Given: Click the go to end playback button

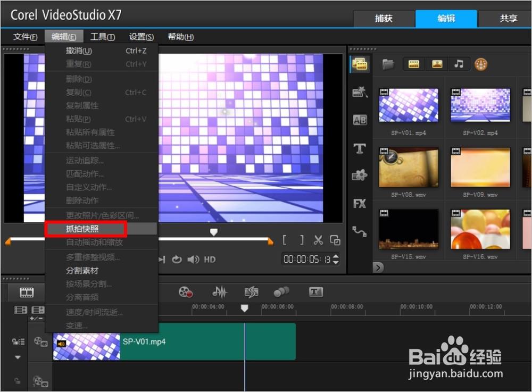Looking at the screenshot, I should tap(162, 260).
